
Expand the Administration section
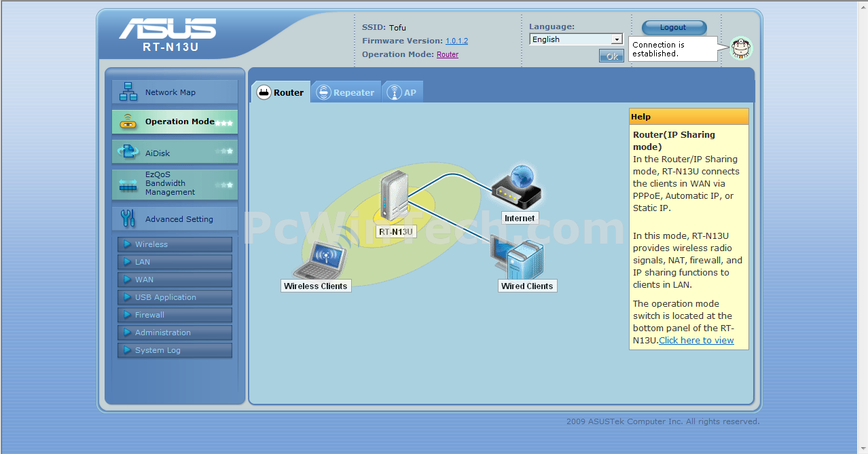[175, 333]
